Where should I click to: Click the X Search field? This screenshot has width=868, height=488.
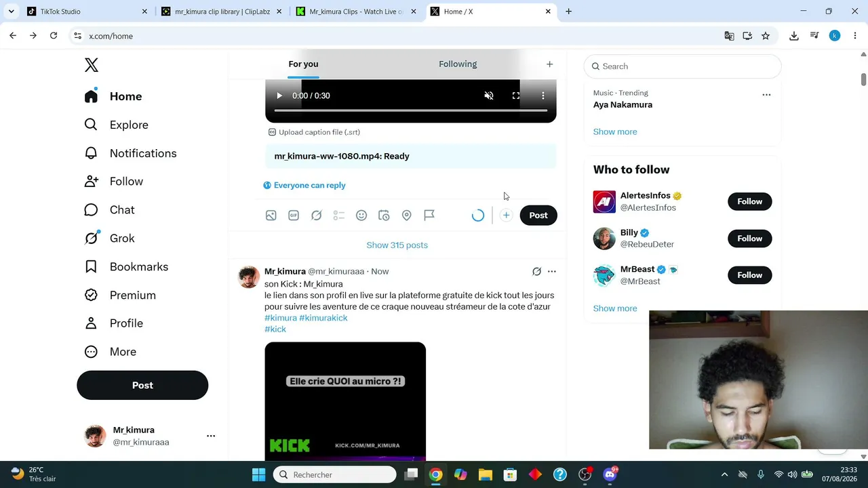pos(682,66)
